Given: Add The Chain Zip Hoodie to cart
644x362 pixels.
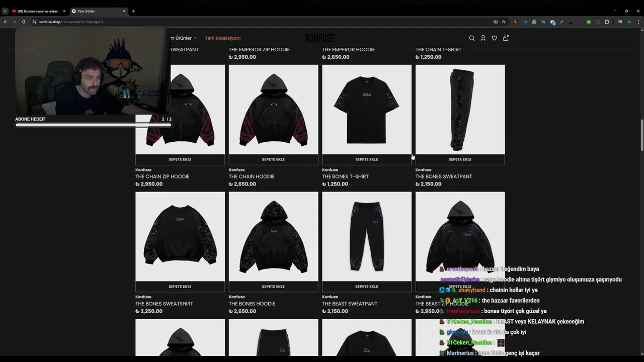Looking at the screenshot, I should tap(180, 159).
